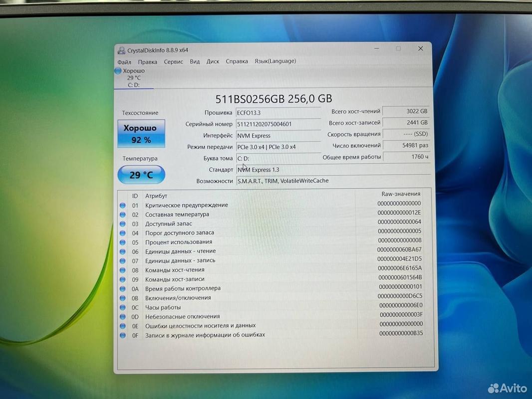This screenshot has height=399, width=532.
Task: Click raw value 000000000006E0
Action: (x=400, y=305)
